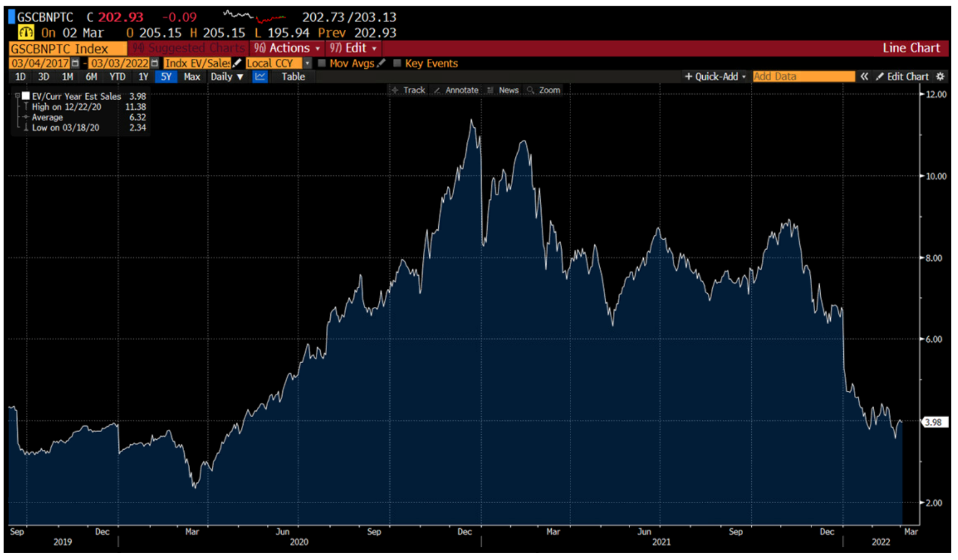Viewport: 958px width, 560px height.
Task: Collapse the EV/Curr Year Est Sales legend
Action: click(18, 96)
